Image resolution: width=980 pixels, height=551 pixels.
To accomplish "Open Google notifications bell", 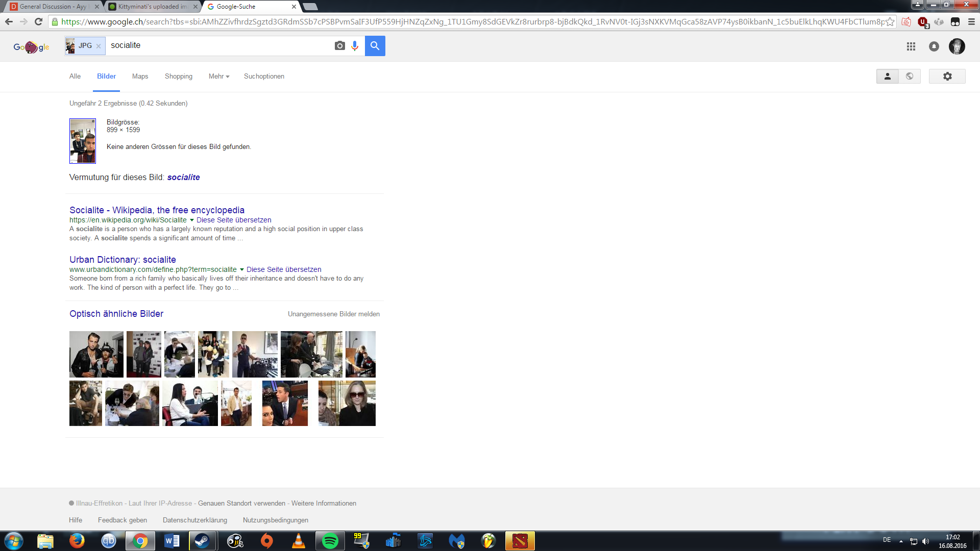I will [x=934, y=46].
